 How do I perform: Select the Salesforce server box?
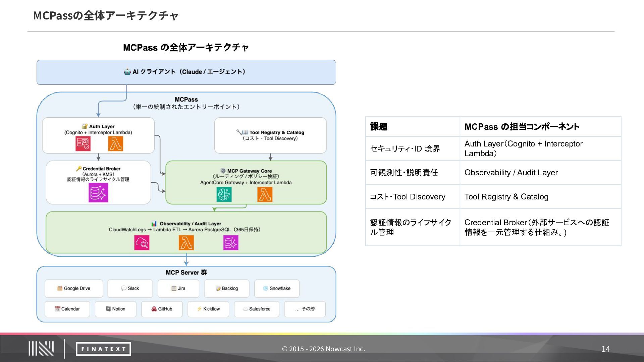(257, 309)
